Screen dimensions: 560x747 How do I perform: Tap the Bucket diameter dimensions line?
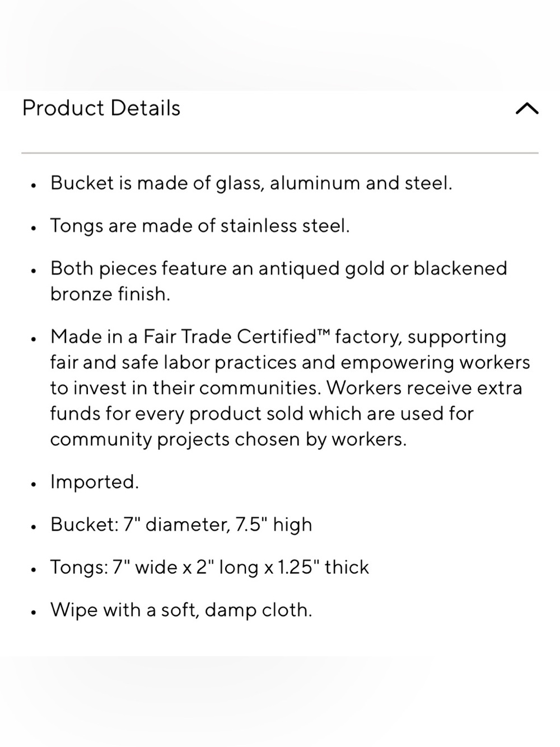[181, 525]
